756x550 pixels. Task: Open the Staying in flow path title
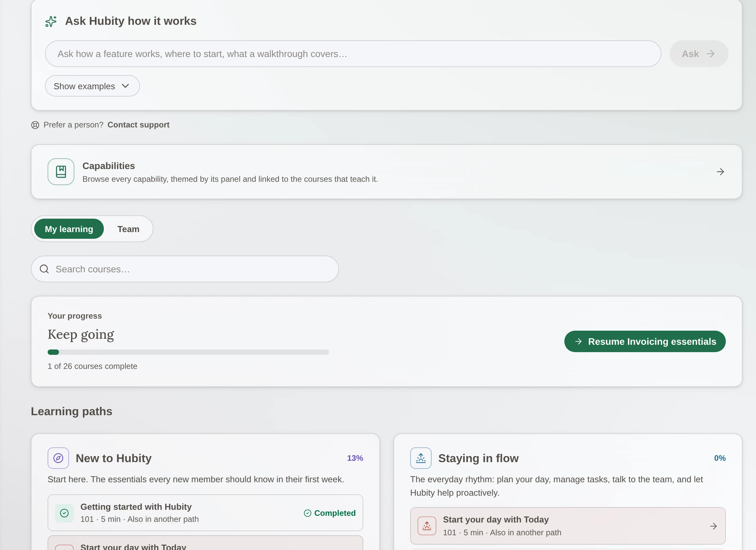point(478,458)
